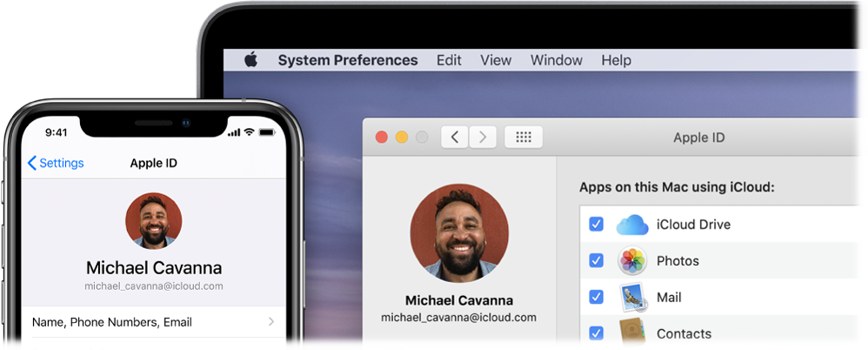Select the Photos label in list
Image resolution: width=868 pixels, height=350 pixels.
678,261
